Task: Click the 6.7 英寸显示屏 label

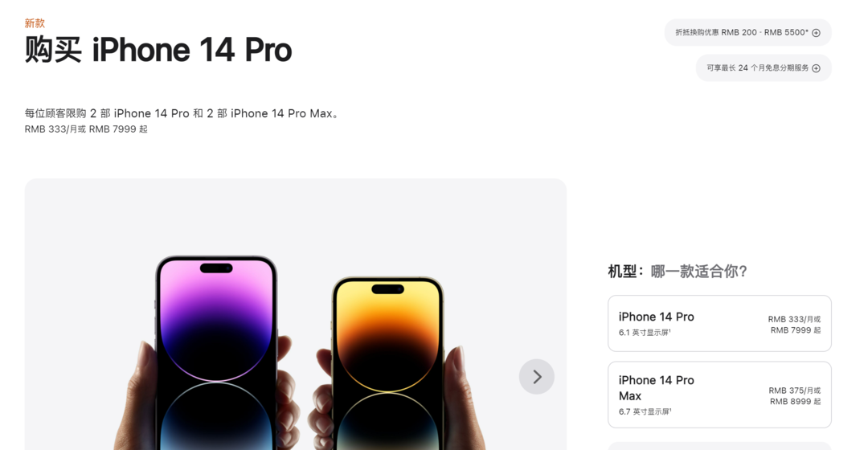Action: click(x=645, y=411)
